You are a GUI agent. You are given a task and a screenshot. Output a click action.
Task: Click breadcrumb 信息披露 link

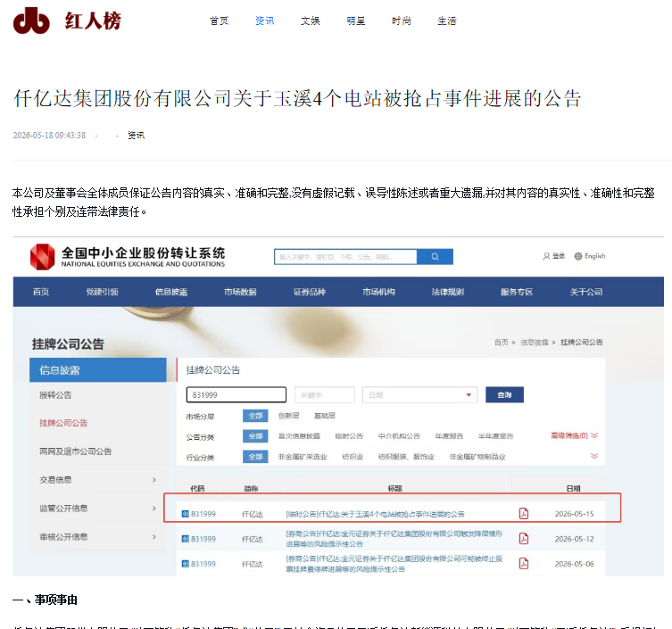(535, 343)
